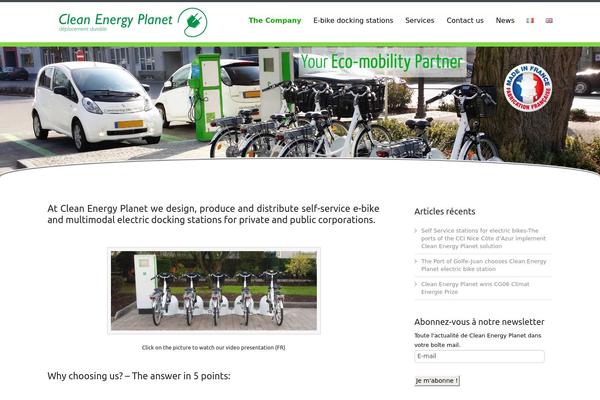The height and width of the screenshot is (400, 600).
Task: Click the arrow beside the Golfe-Juan article
Action: pyautogui.click(x=416, y=261)
